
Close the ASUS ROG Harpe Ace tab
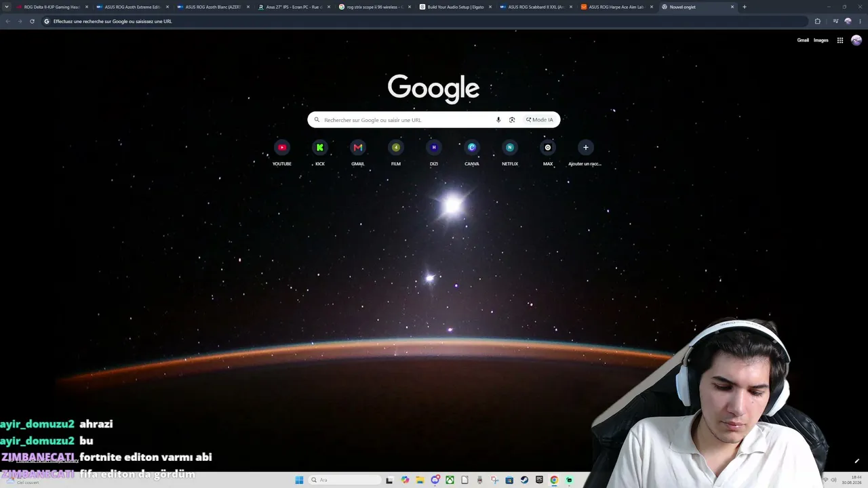pos(652,7)
